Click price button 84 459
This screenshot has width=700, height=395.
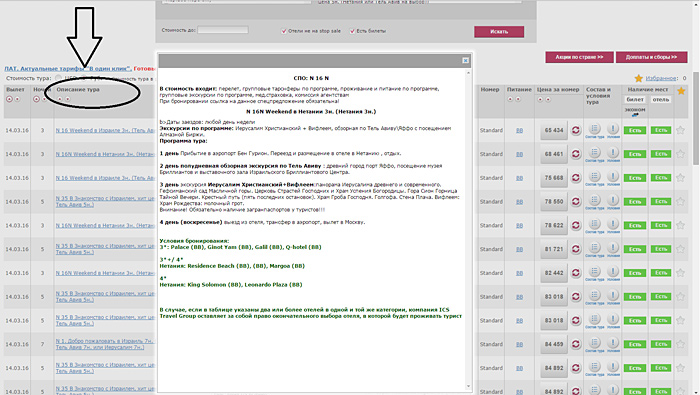click(554, 344)
